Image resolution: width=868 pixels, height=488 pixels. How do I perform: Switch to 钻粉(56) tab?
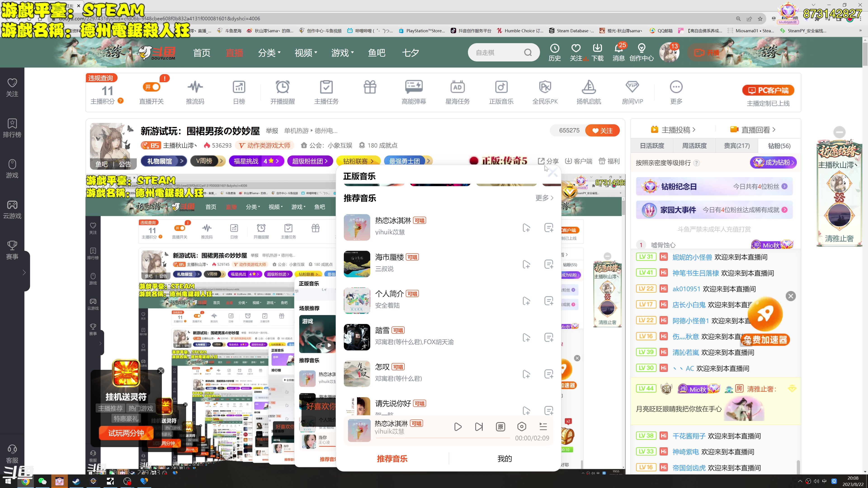[x=779, y=146]
